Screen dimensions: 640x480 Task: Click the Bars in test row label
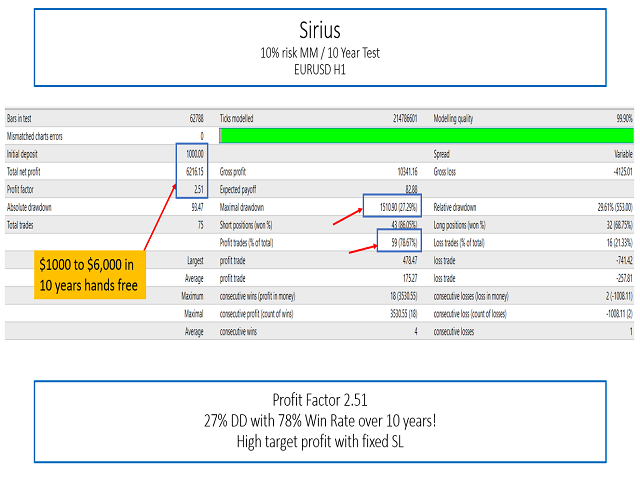[x=25, y=118]
